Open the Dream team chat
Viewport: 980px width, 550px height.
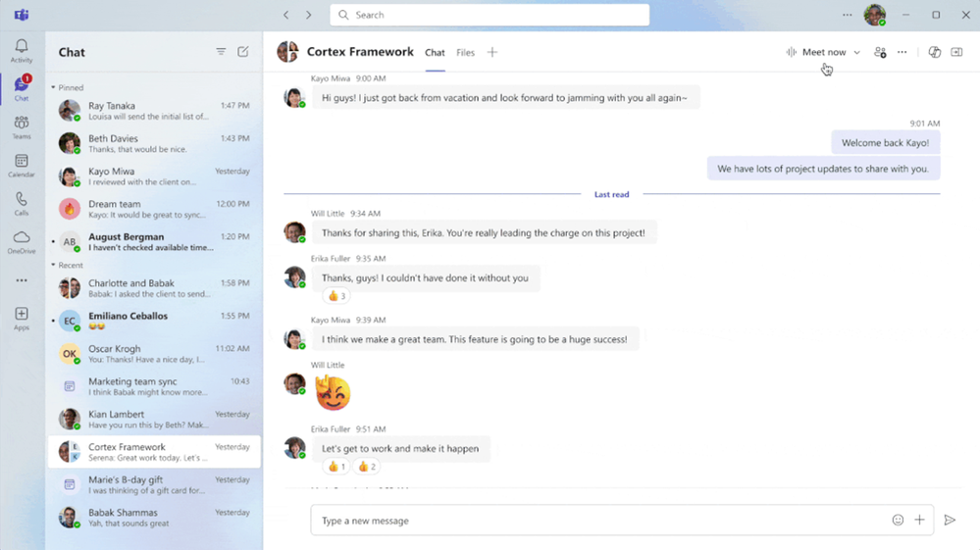click(154, 209)
